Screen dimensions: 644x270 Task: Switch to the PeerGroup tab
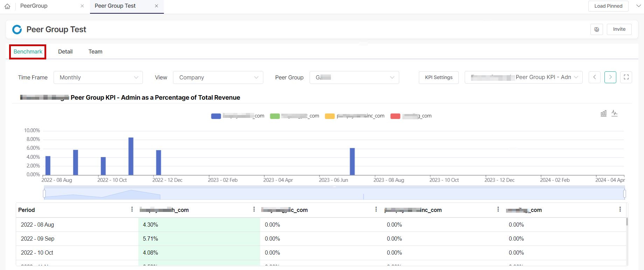34,6
